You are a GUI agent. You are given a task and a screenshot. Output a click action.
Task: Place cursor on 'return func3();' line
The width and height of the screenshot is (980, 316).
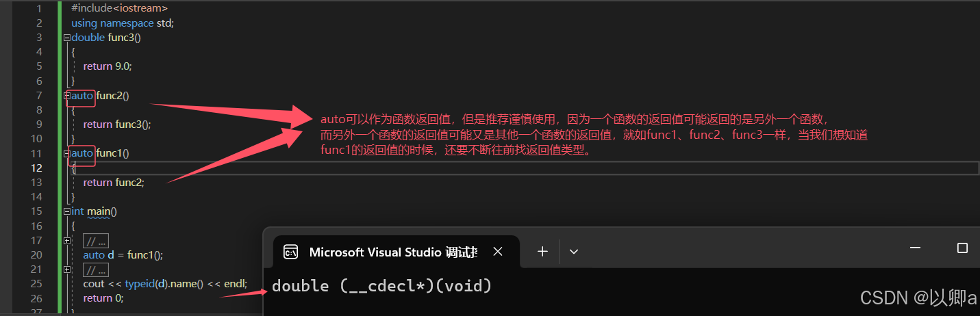[x=117, y=124]
